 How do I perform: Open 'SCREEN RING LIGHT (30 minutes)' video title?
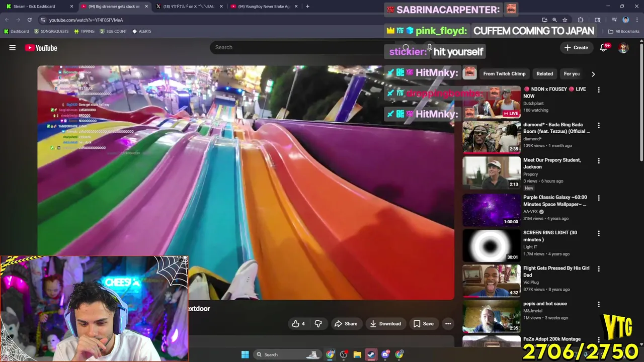click(550, 236)
